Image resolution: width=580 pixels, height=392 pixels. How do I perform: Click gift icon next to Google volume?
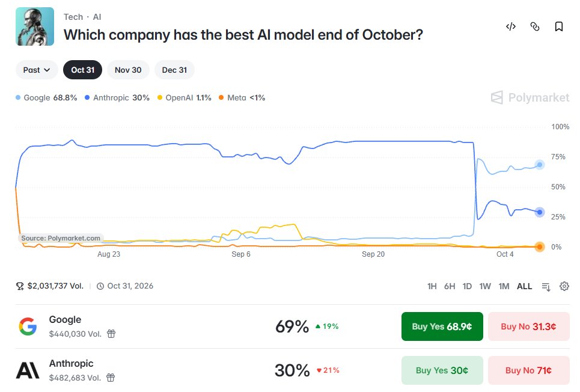coord(111,334)
